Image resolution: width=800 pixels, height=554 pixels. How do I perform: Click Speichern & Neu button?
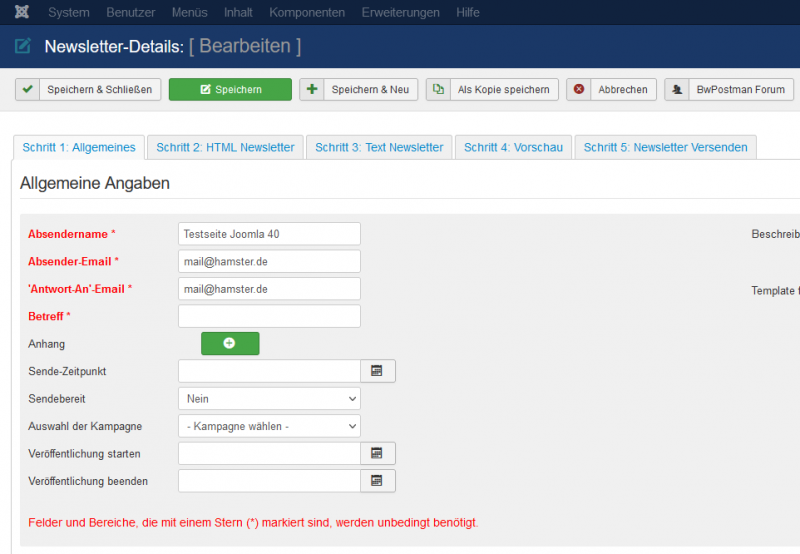point(359,90)
